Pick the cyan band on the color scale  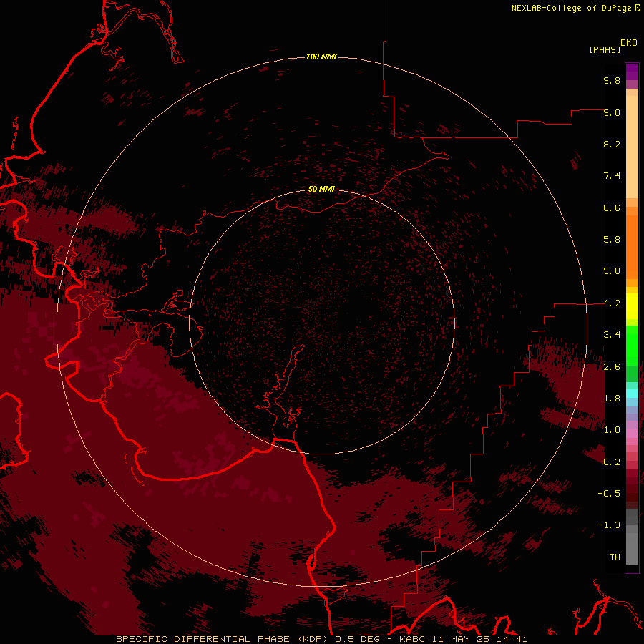(632, 394)
